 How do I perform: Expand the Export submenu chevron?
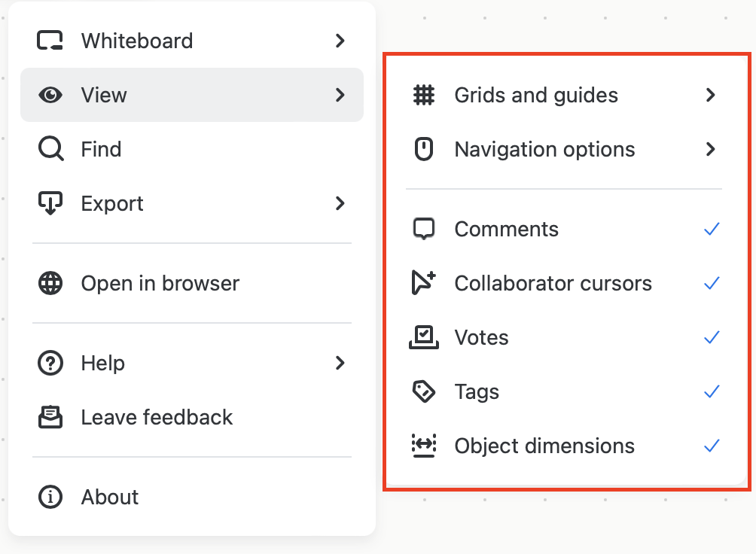pyautogui.click(x=340, y=203)
